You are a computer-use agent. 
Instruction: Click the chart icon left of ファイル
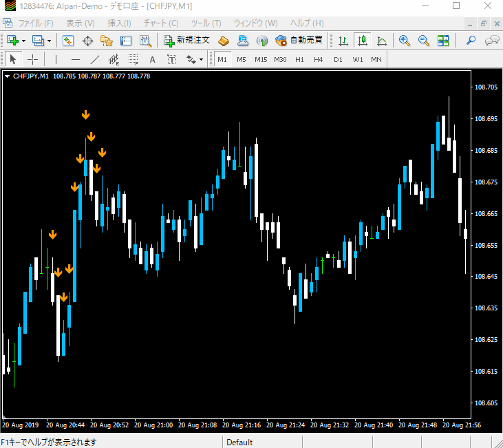pos(8,23)
